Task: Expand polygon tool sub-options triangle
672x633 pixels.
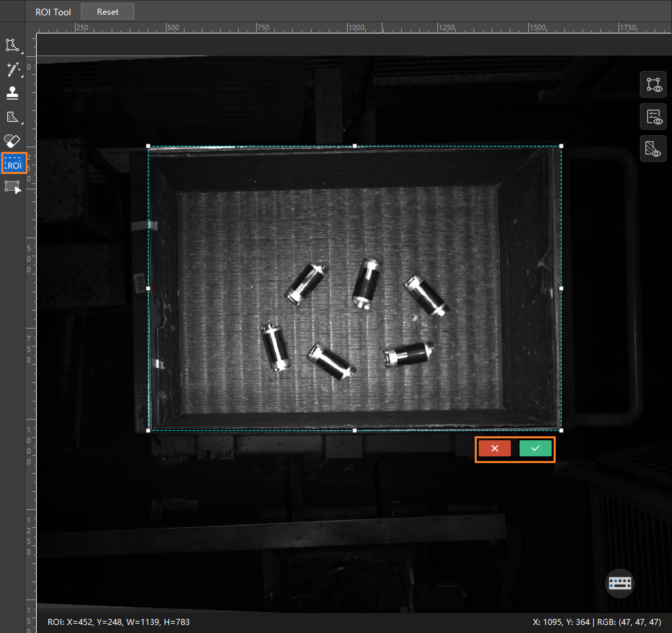Action: click(x=22, y=53)
